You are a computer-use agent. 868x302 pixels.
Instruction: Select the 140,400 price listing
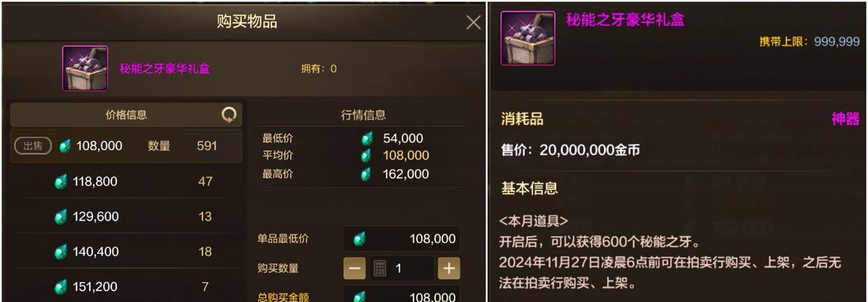(126, 251)
